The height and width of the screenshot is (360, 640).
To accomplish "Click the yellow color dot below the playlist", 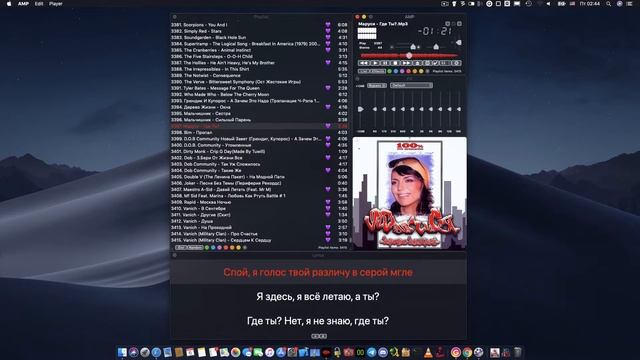I will click(x=238, y=248).
